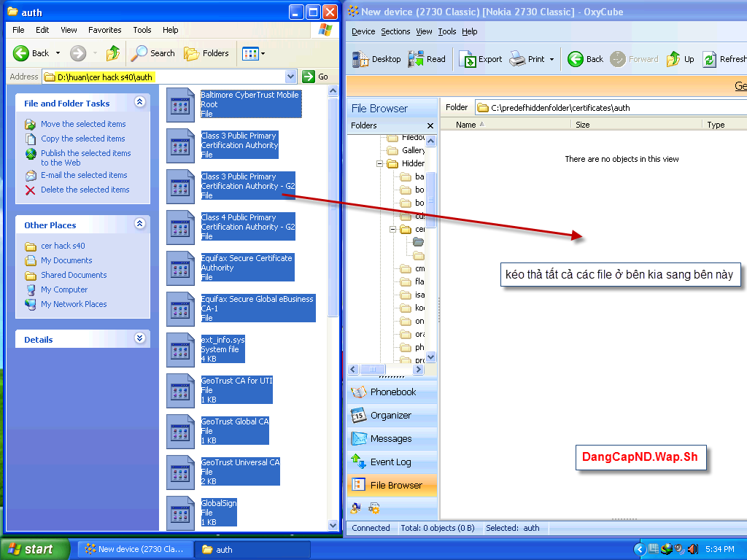
Task: Select Equifax Secure Certificate Authority file icon
Action: pyautogui.click(x=181, y=268)
